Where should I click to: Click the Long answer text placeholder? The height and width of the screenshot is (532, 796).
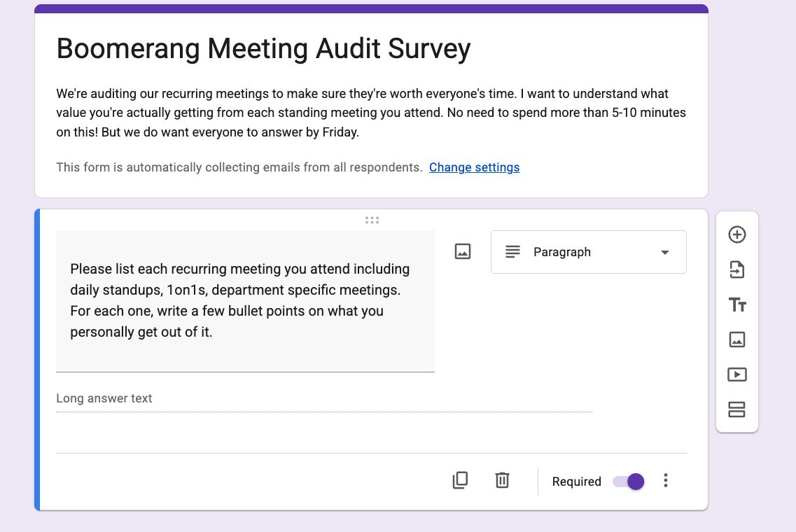[104, 398]
